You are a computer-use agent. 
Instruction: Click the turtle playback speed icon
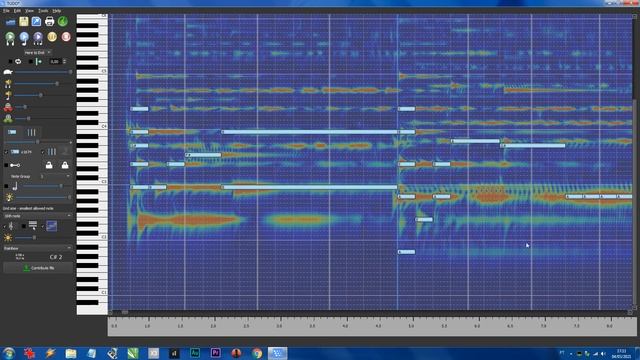[8, 72]
